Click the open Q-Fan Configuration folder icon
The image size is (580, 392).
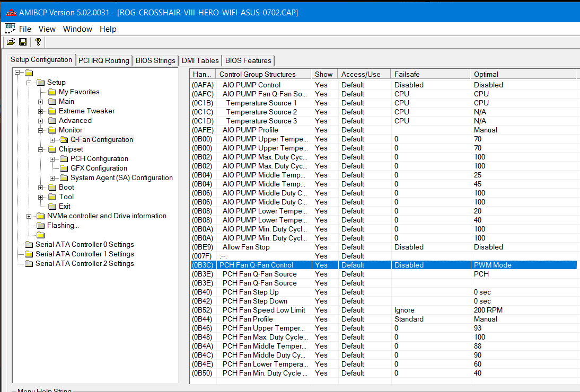click(x=64, y=140)
